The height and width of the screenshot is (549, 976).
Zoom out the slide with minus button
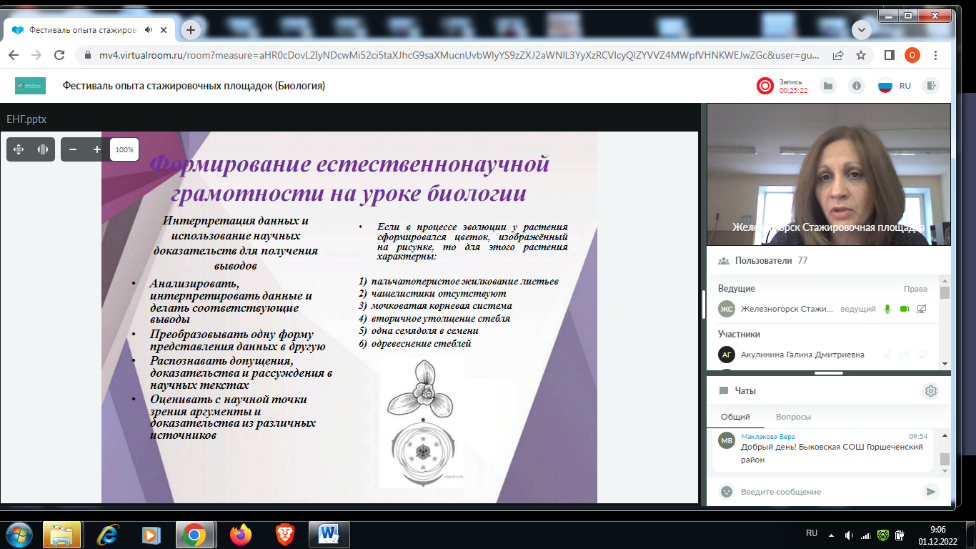[73, 149]
